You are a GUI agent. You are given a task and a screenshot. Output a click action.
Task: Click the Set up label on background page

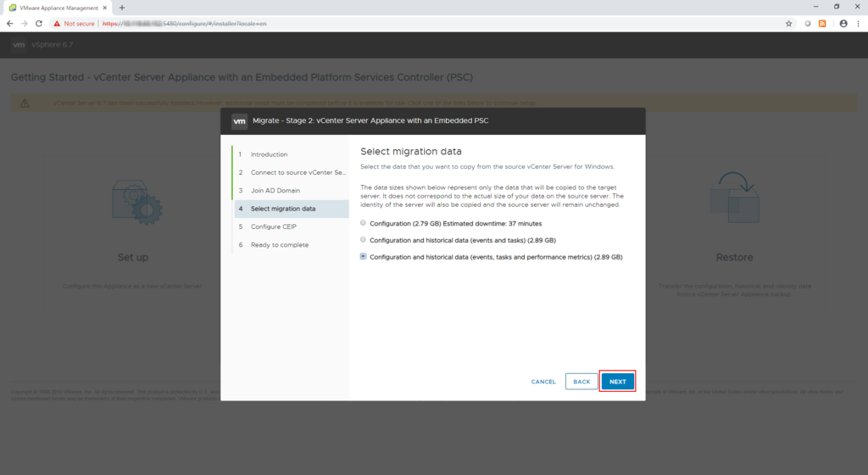(133, 257)
